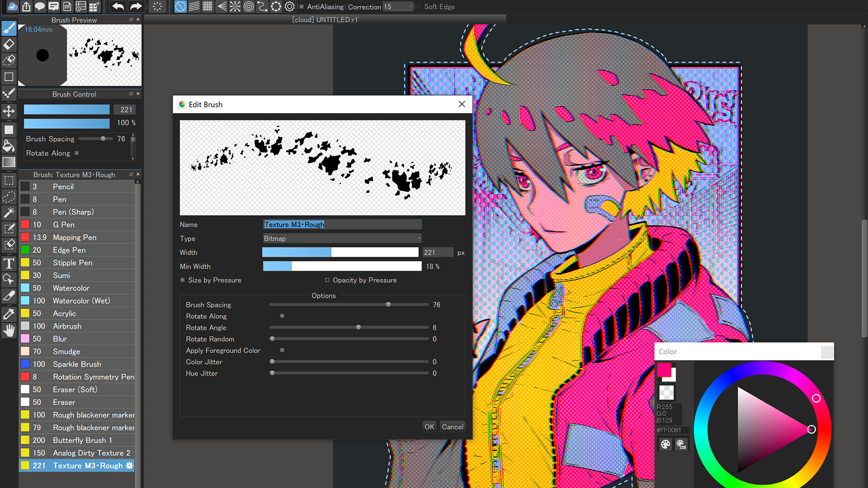Expand the Brush Control panel menu
The height and width of the screenshot is (488, 868).
click(x=131, y=94)
